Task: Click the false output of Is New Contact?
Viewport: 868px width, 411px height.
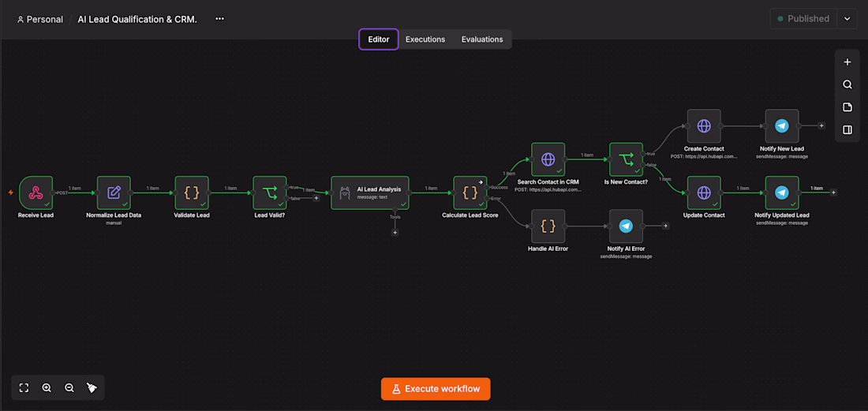Action: pos(643,164)
